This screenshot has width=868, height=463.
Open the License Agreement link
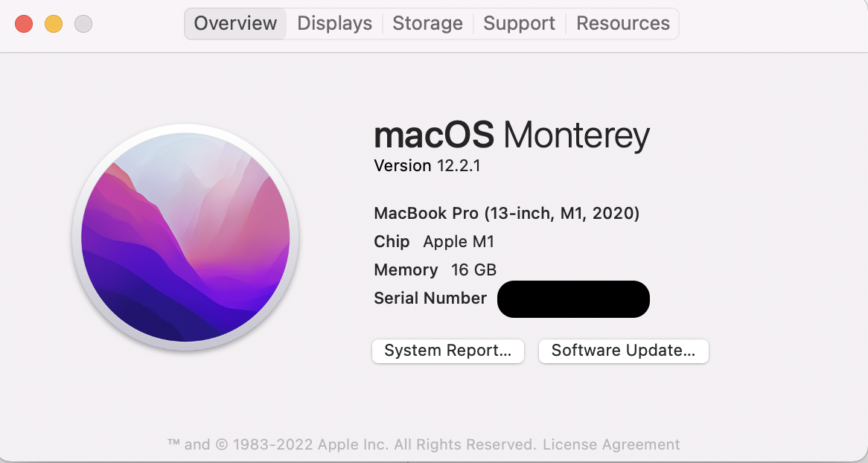pos(611,444)
